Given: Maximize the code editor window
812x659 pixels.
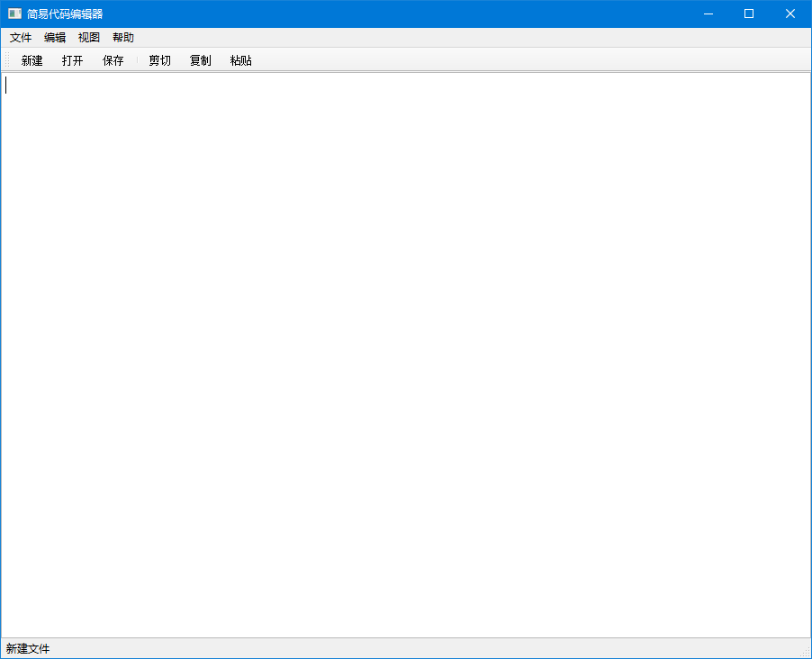Looking at the screenshot, I should coord(749,14).
